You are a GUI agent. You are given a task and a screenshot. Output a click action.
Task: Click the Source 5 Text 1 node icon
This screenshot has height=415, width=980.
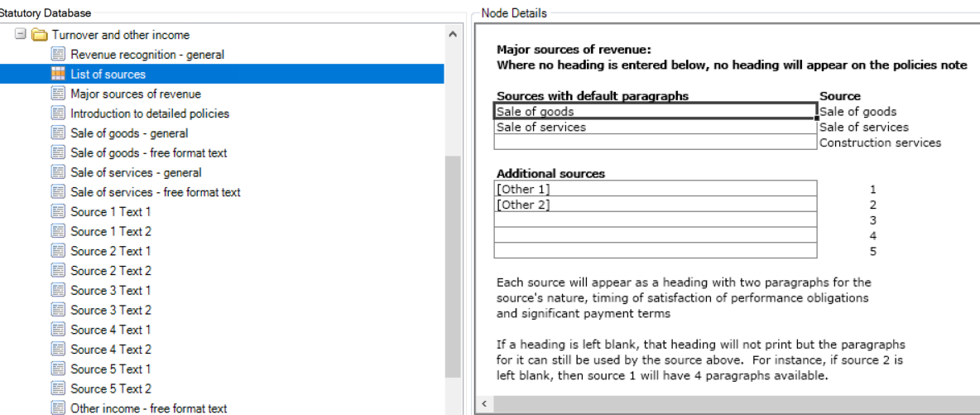(x=58, y=369)
